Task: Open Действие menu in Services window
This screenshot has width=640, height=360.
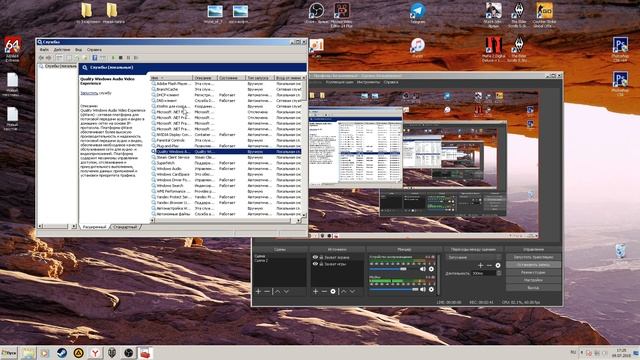Action: point(62,50)
